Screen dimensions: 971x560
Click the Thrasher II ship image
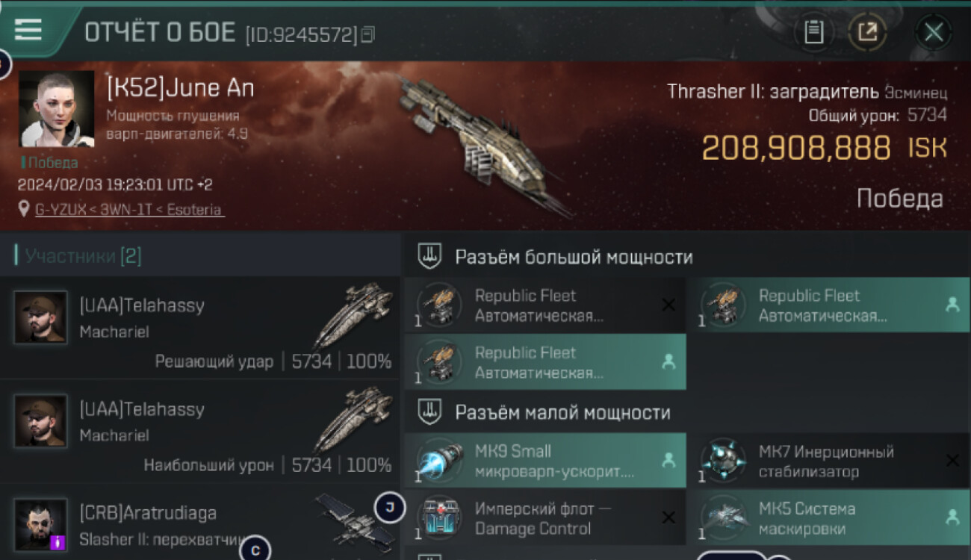(x=478, y=146)
